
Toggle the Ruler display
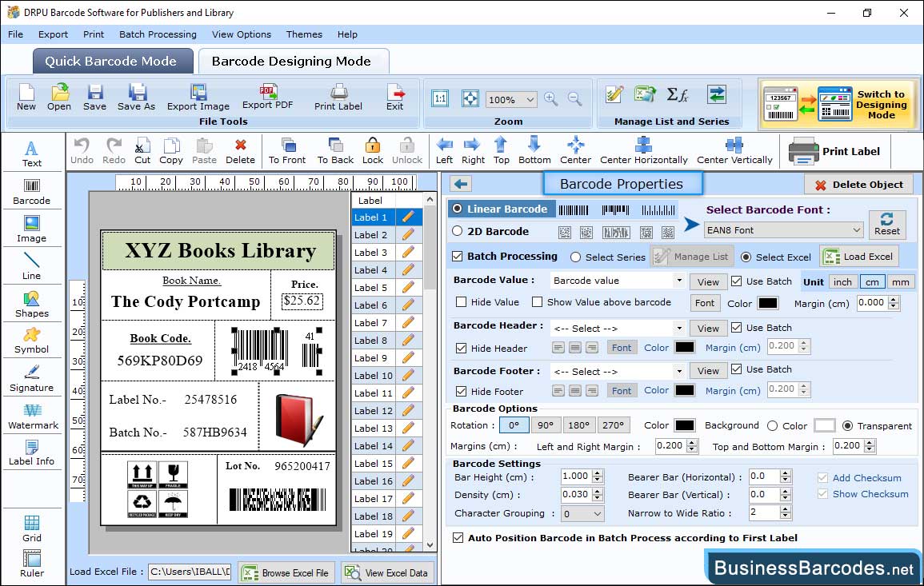point(32,564)
